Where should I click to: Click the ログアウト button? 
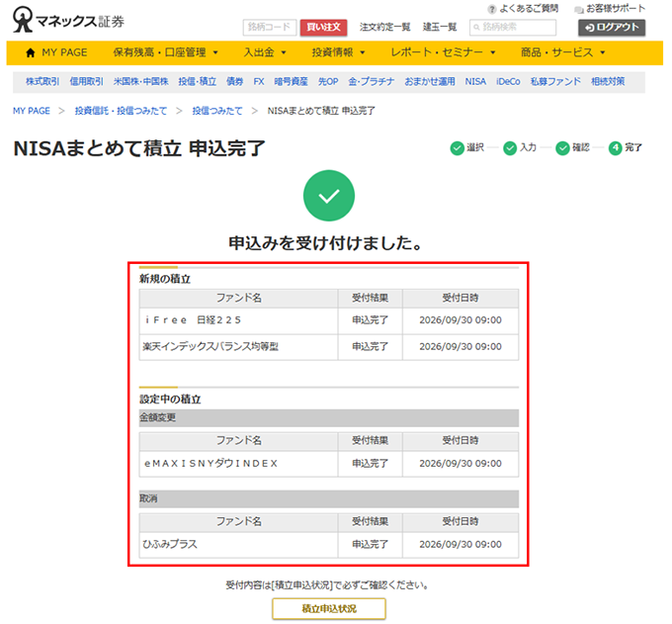(612, 28)
